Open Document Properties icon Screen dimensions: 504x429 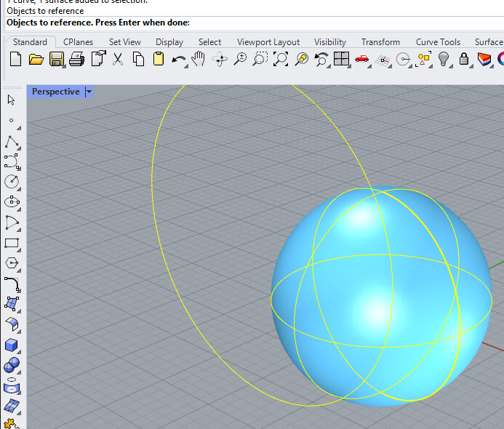click(98, 58)
